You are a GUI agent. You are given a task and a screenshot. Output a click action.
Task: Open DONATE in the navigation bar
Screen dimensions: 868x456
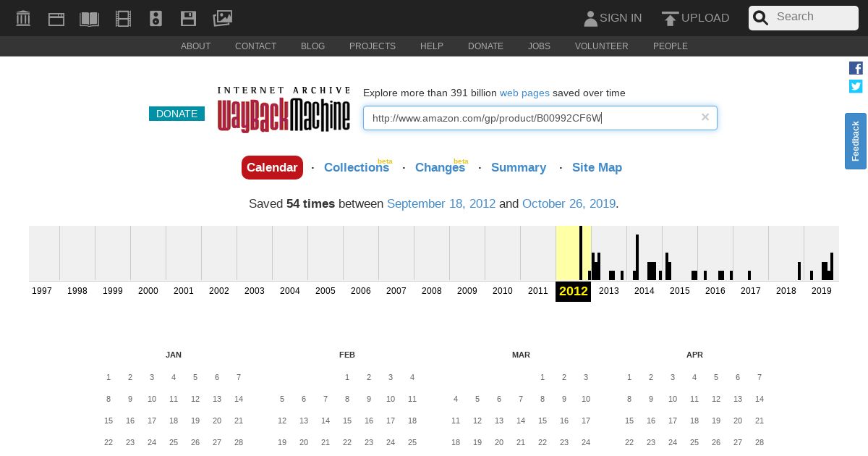(x=485, y=46)
